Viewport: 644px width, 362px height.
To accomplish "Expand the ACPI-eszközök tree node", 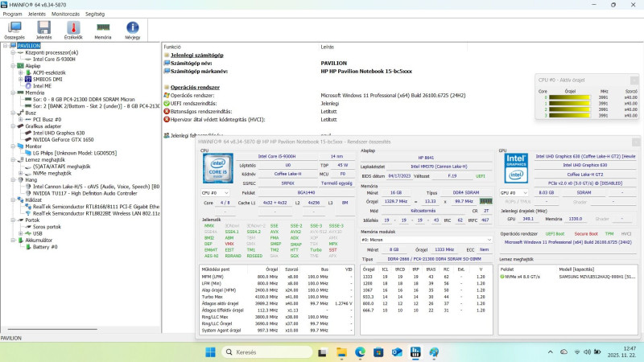I will [x=21, y=72].
